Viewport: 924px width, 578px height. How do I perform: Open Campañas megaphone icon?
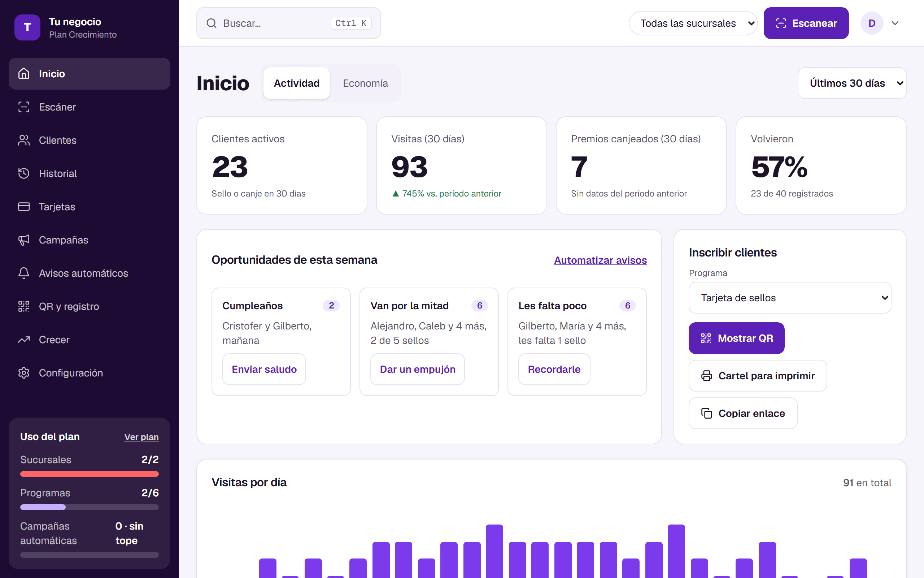24,240
